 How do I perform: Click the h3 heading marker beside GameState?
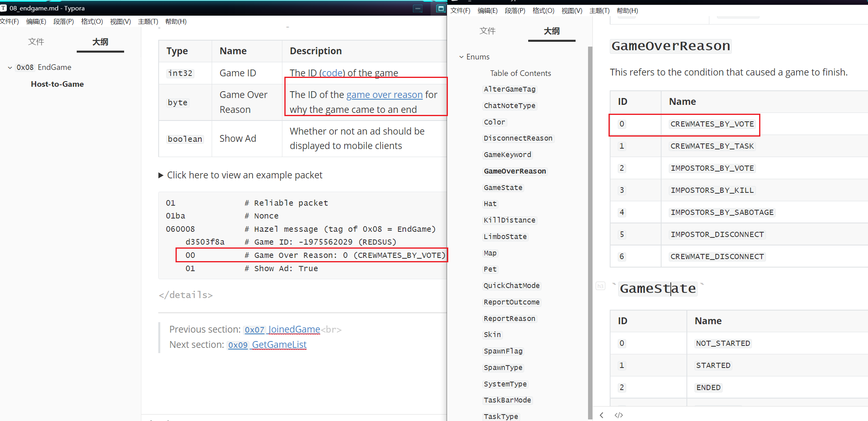(600, 286)
